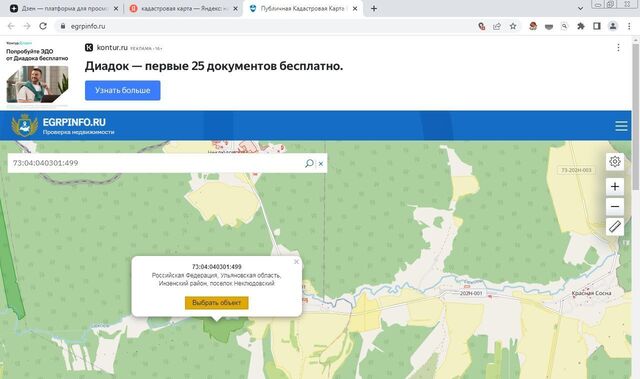Click Узнать больше ad button
Viewport: 640px width, 379px height.
coord(122,90)
